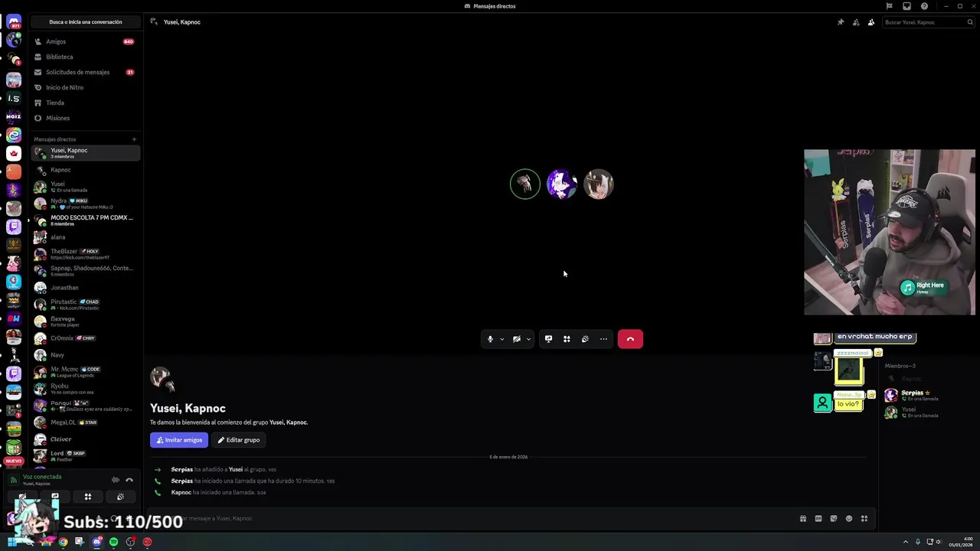
Task: Open the Amigos tab
Action: tap(85, 41)
